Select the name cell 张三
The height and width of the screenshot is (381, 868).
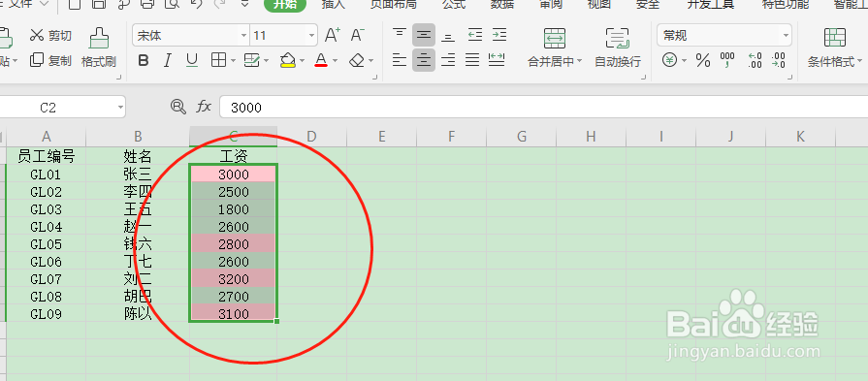click(x=138, y=175)
